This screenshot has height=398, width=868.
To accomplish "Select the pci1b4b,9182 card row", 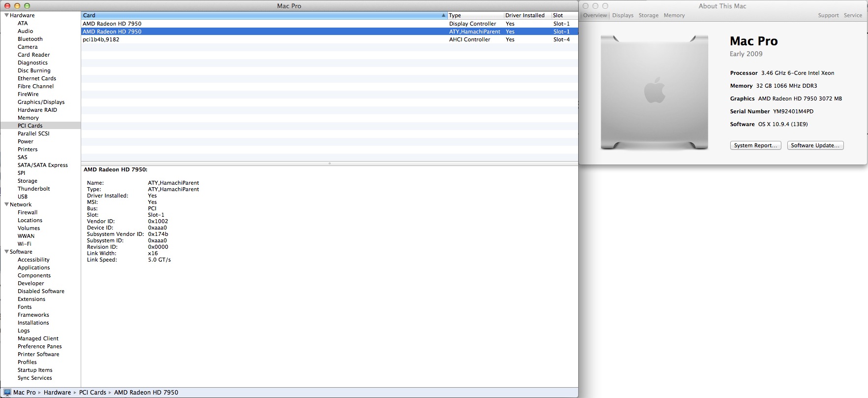I will pyautogui.click(x=329, y=39).
